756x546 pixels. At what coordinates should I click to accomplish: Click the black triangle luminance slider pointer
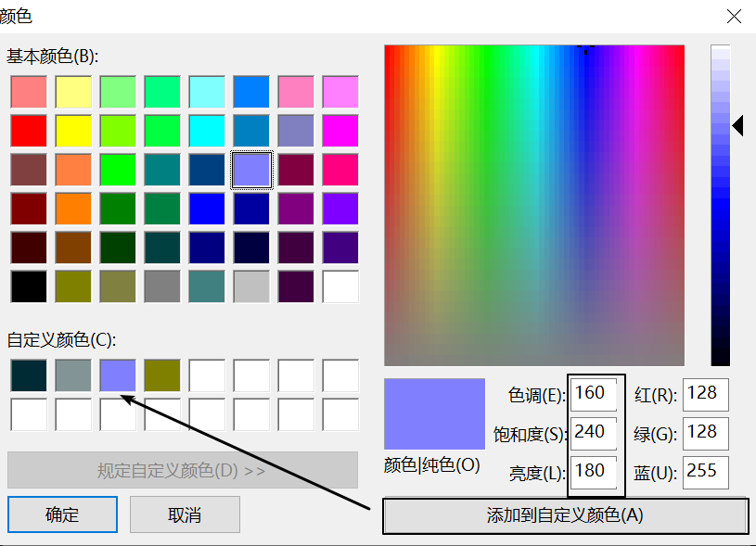point(737,125)
